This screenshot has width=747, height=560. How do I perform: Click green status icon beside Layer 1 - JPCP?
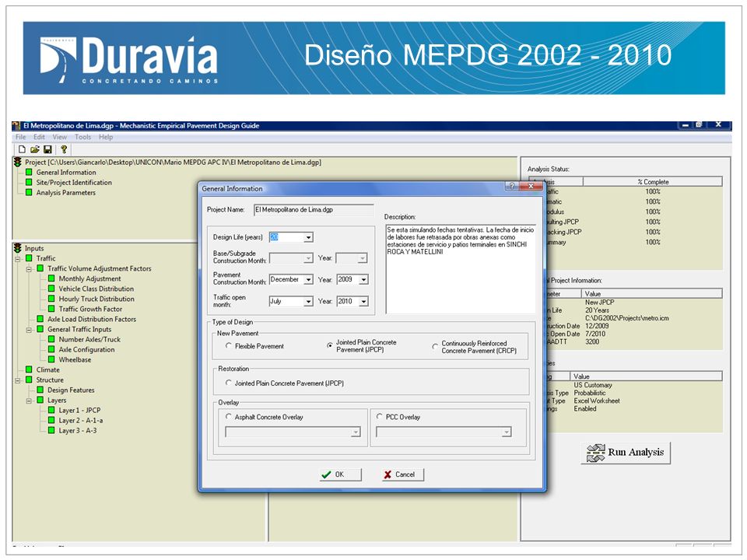[51, 410]
